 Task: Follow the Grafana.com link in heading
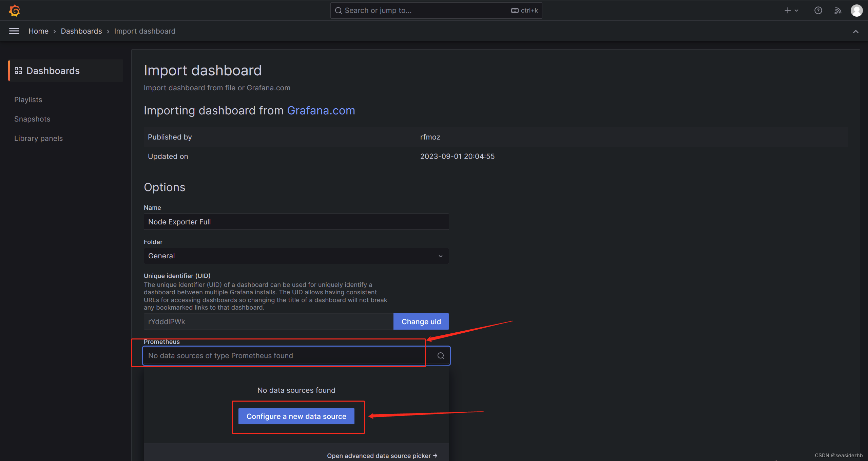coord(321,111)
